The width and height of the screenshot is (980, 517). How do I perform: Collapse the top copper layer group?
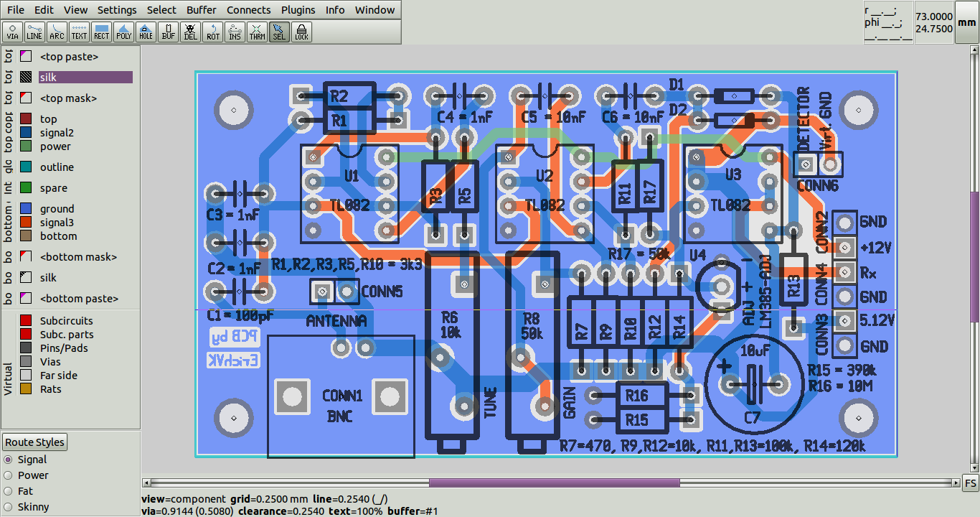(x=8, y=132)
